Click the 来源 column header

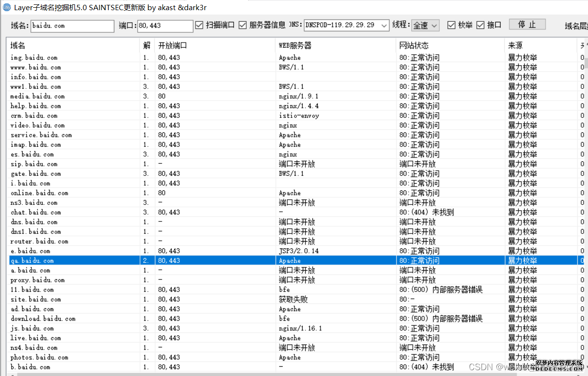[x=540, y=45]
